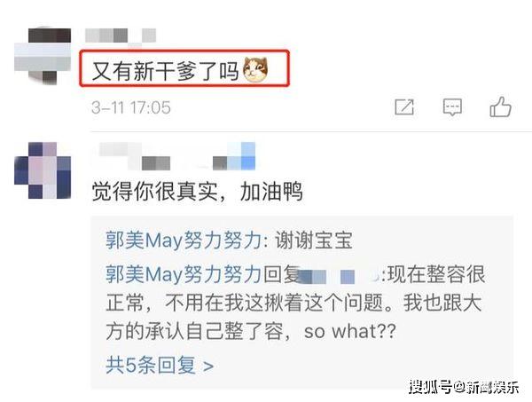Open the reply bubble icon under first comment
Image resolution: width=532 pixels, height=402 pixels.
[x=452, y=107]
